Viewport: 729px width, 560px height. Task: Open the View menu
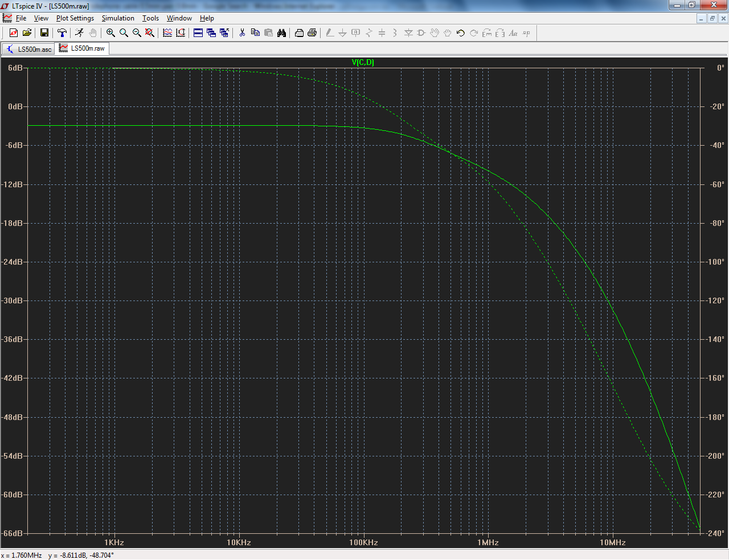pyautogui.click(x=41, y=18)
